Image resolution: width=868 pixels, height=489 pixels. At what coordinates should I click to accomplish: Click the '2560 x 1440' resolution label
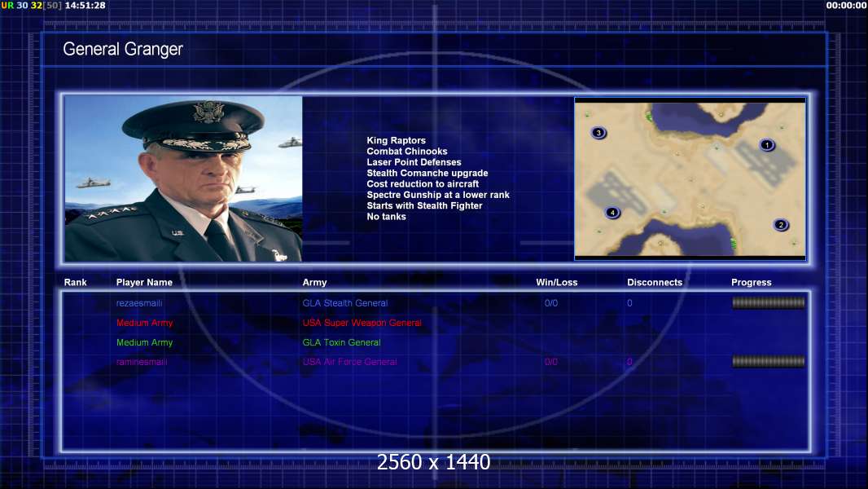tap(433, 462)
